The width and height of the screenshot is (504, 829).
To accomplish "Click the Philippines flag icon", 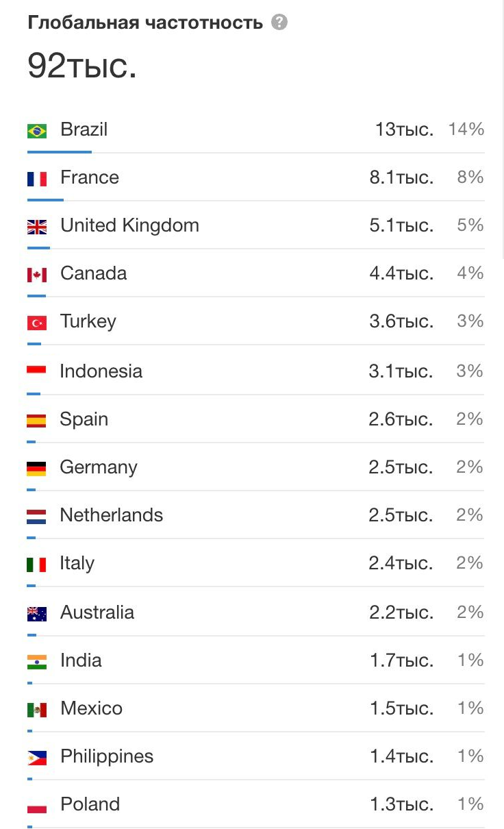I will coord(37,757).
